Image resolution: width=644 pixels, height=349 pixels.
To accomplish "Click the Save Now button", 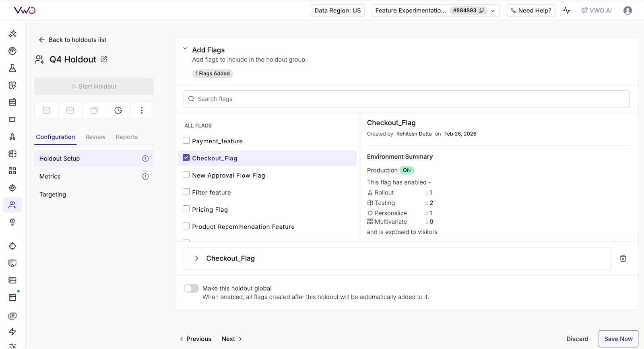I will tap(618, 339).
